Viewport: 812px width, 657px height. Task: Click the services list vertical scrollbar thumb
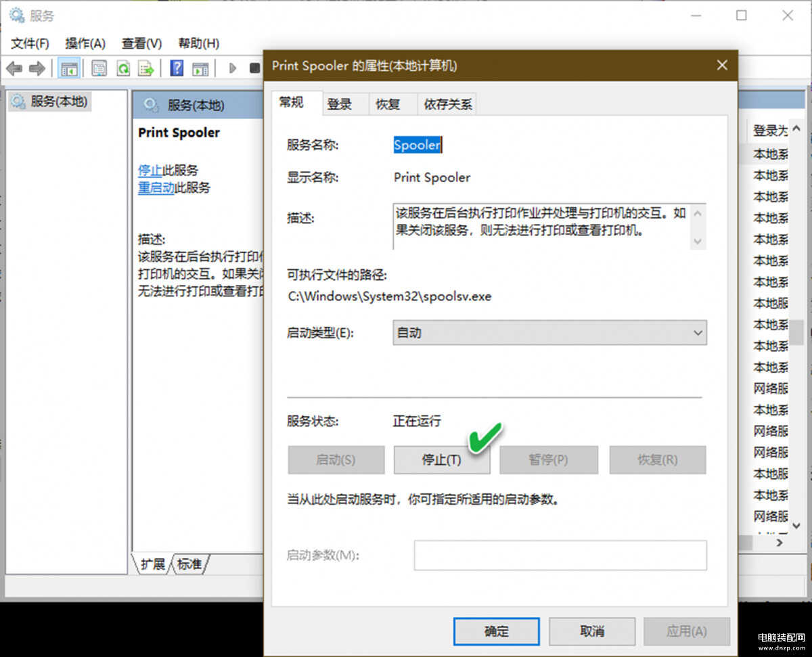(x=797, y=332)
